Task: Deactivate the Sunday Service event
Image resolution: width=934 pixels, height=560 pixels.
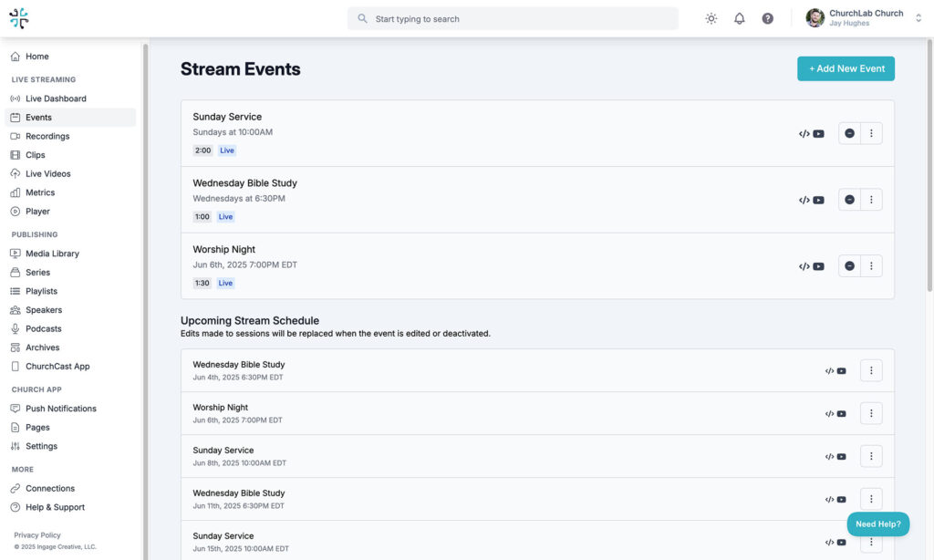Action: (x=849, y=134)
